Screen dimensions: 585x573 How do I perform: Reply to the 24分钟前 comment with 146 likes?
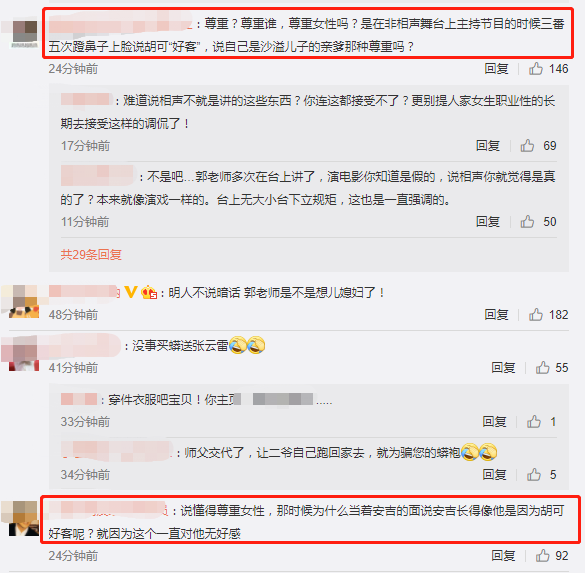pos(496,69)
